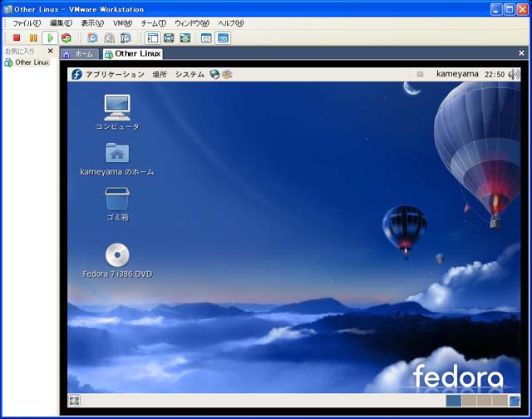Open Fedora アプリケーション menu
The height and width of the screenshot is (419, 532).
coord(115,74)
